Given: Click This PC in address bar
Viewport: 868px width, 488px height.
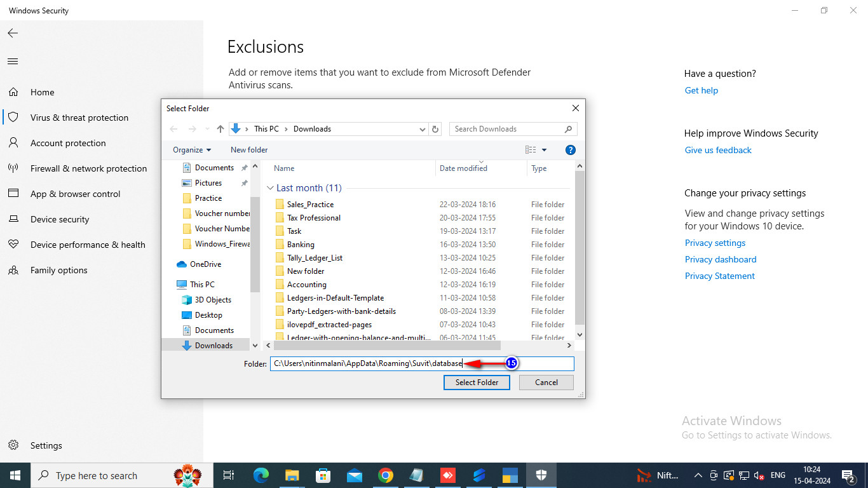Looking at the screenshot, I should (266, 129).
